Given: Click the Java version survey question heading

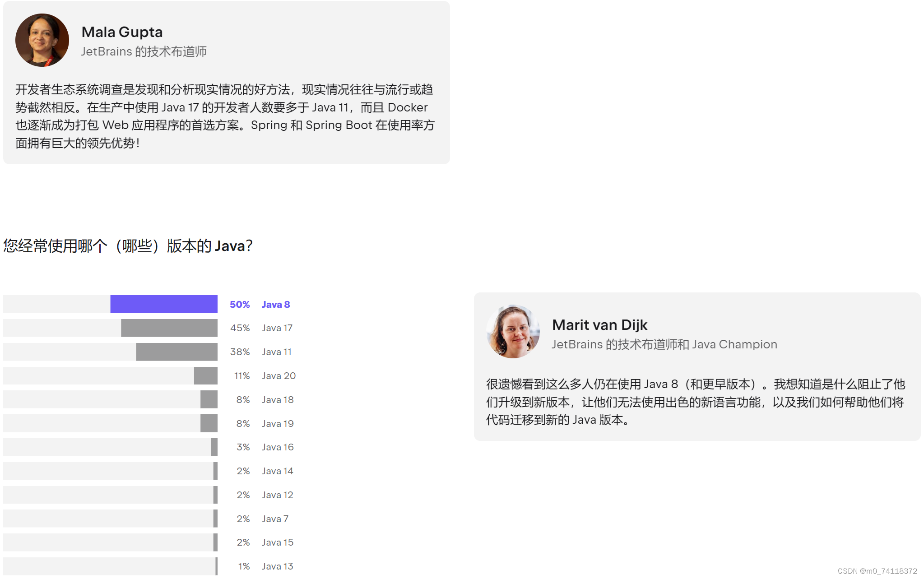Looking at the screenshot, I should coord(128,246).
